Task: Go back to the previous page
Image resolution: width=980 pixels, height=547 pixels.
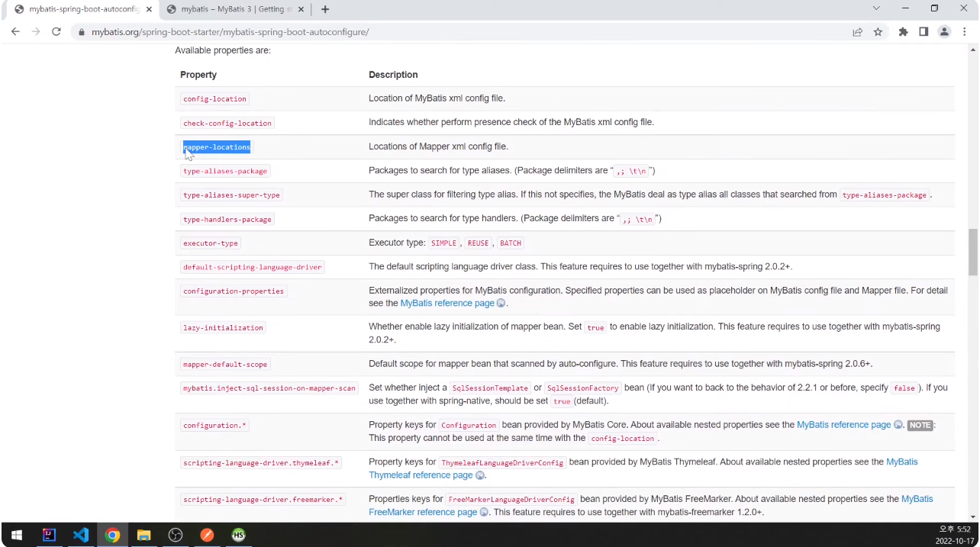Action: click(x=15, y=32)
